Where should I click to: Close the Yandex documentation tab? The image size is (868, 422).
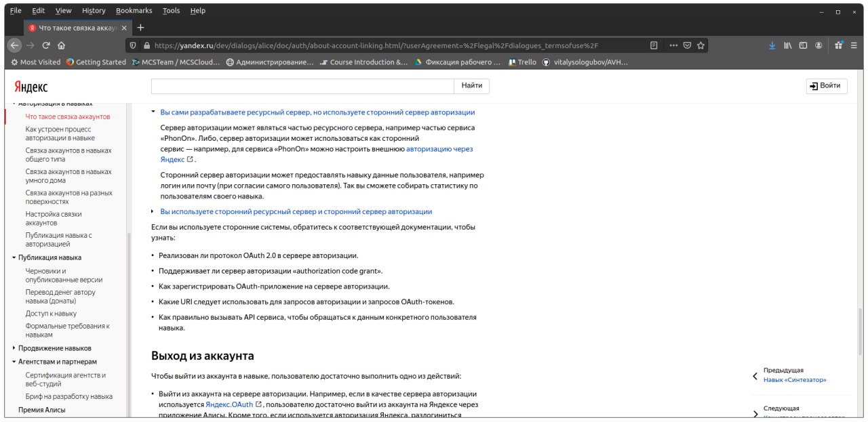[123, 28]
